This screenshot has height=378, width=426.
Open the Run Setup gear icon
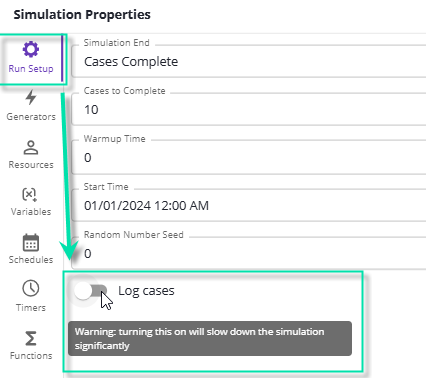pyautogui.click(x=31, y=50)
